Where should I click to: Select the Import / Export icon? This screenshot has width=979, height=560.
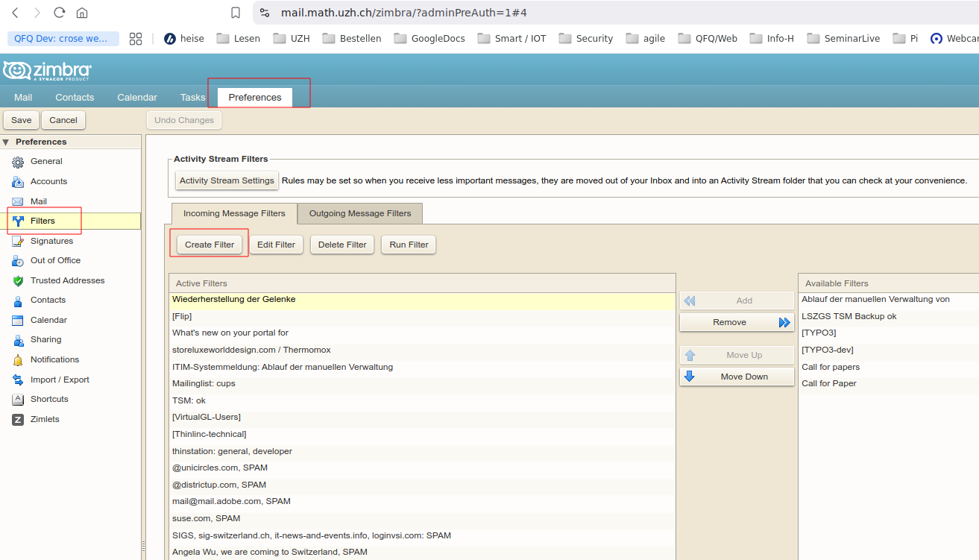[x=18, y=380]
